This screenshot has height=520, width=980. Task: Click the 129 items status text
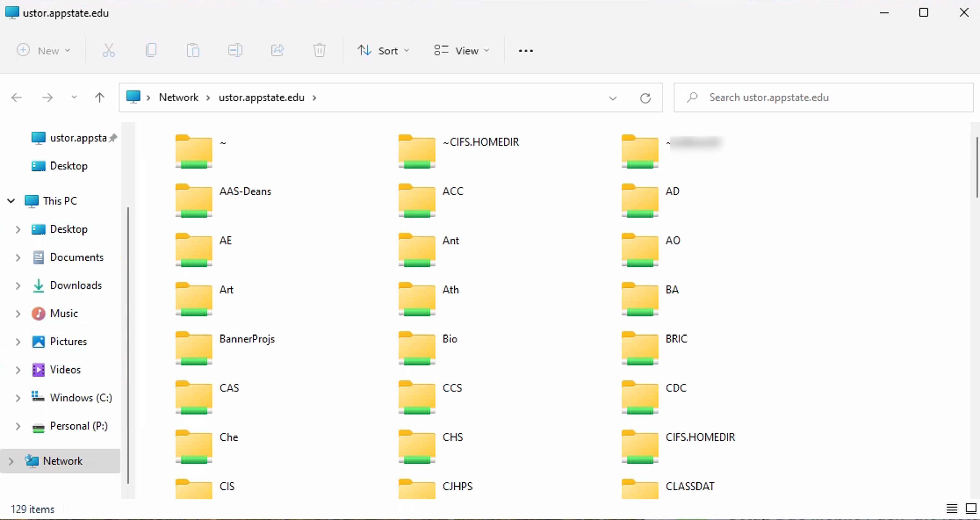[33, 509]
